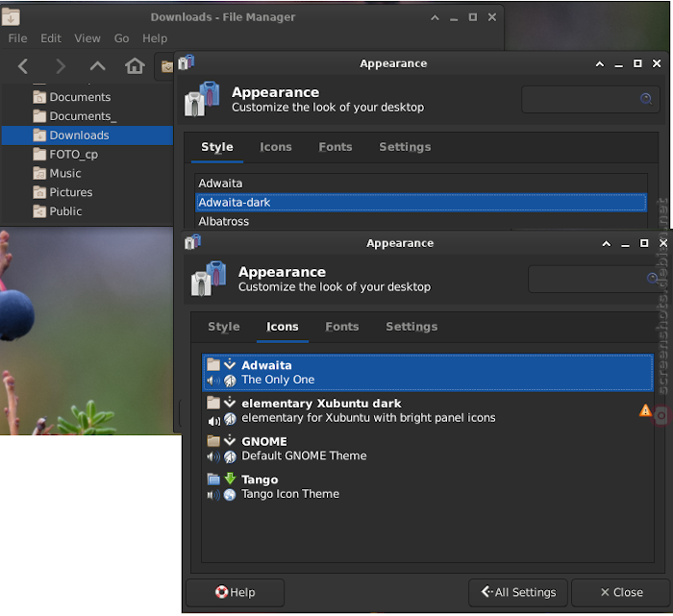Select Adwaita style in back Appearance window
673x616 pixels.
[421, 184]
